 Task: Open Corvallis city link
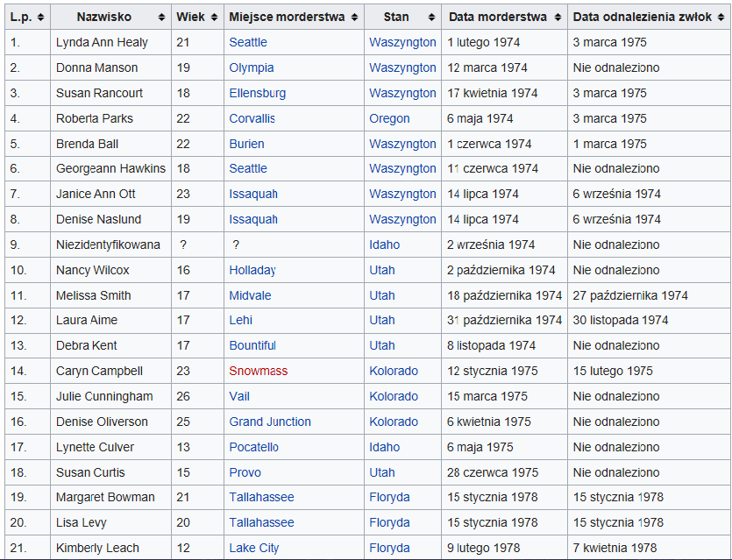[252, 118]
